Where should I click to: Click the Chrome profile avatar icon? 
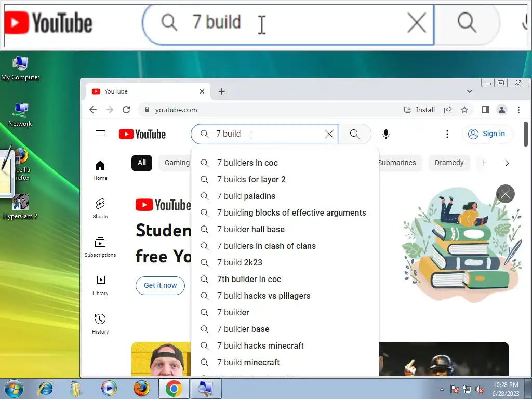click(502, 110)
